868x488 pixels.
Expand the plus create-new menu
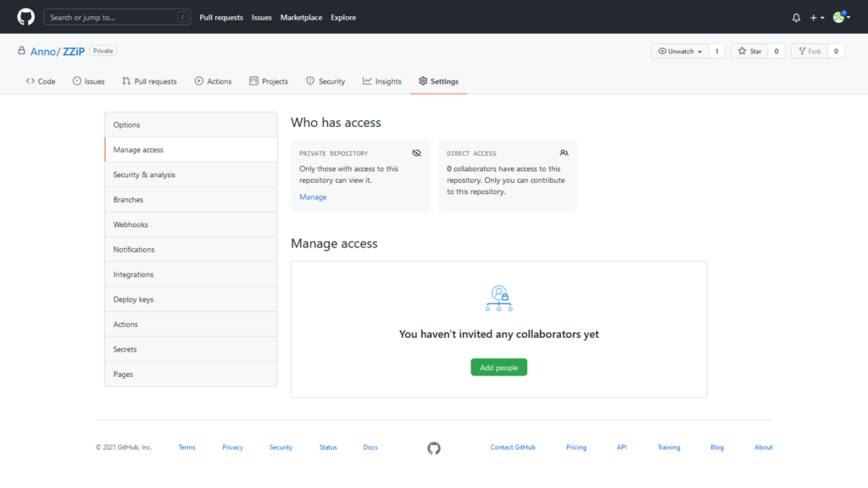tap(816, 18)
